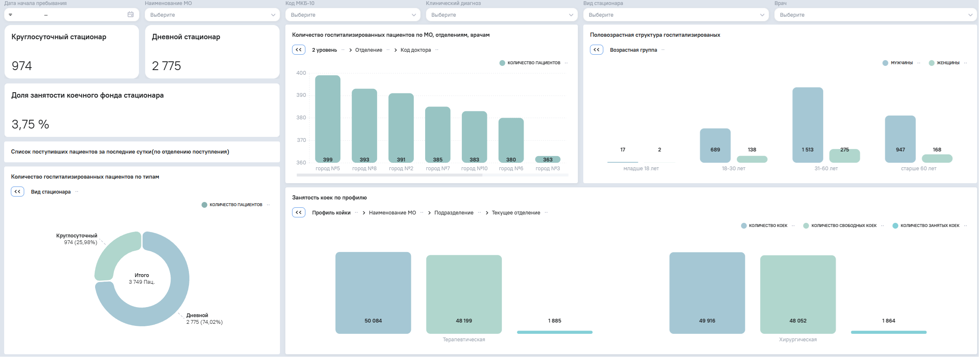Screen dimensions: 980x358
Task: Toggle Мужчины legend marker
Action: 885,63
